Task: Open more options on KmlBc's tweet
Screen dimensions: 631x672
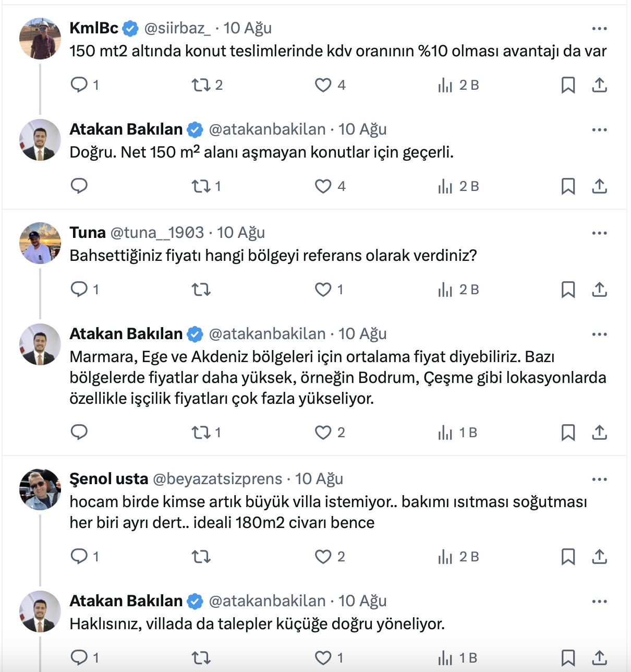Action: (x=600, y=29)
